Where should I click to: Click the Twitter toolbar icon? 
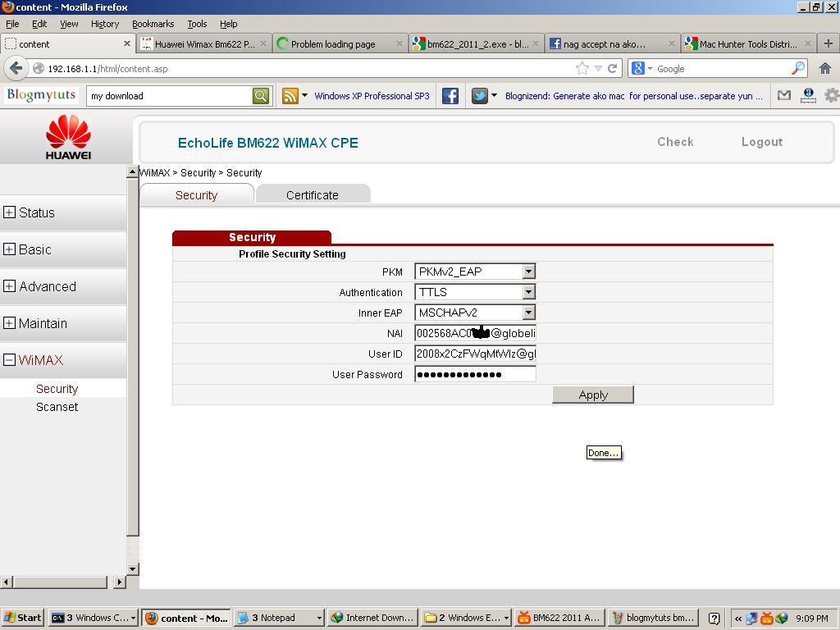(479, 96)
